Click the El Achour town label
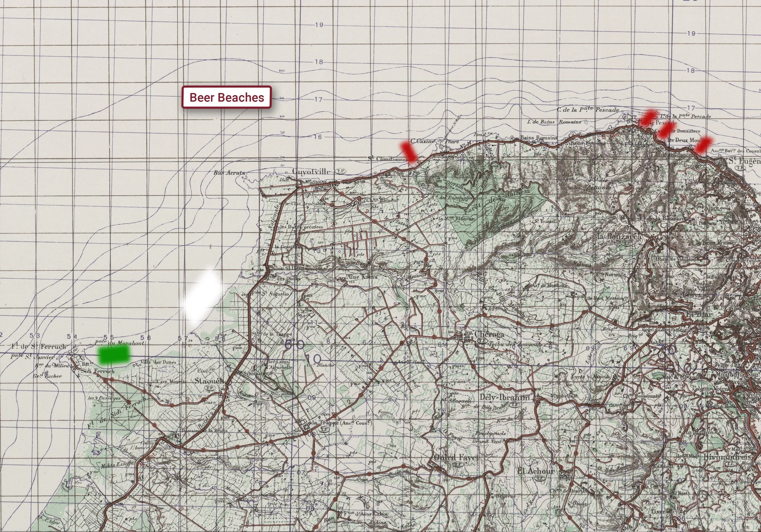Viewport: 761px width, 532px height. 536,471
